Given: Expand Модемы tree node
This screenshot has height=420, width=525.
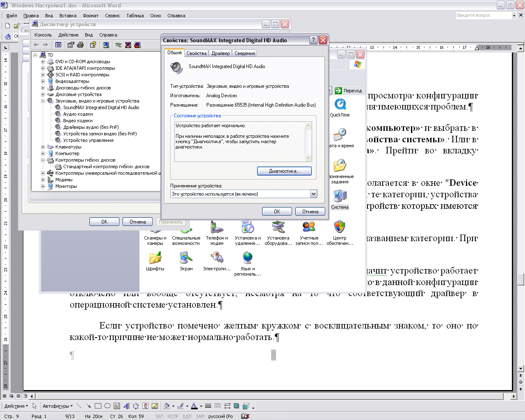Looking at the screenshot, I should [x=43, y=180].
